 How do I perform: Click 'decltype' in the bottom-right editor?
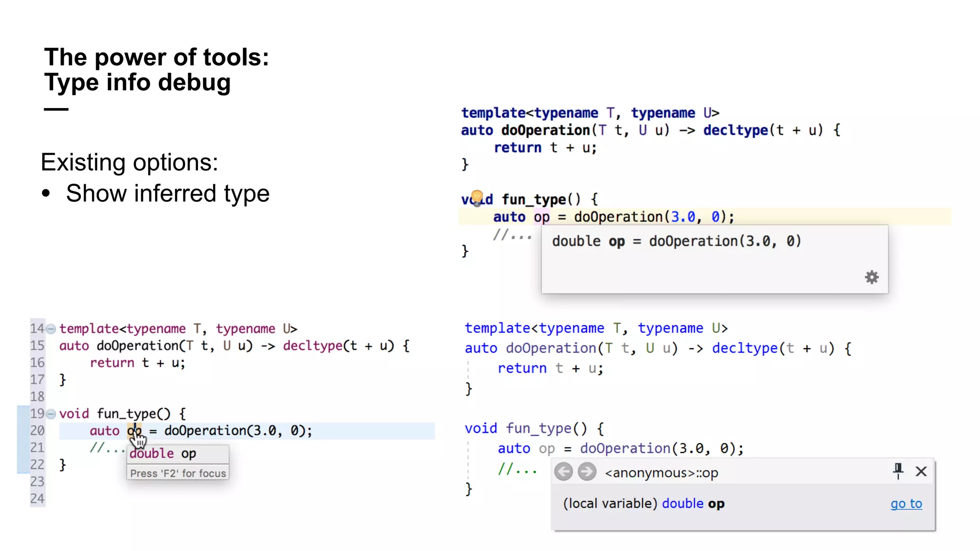(745, 348)
